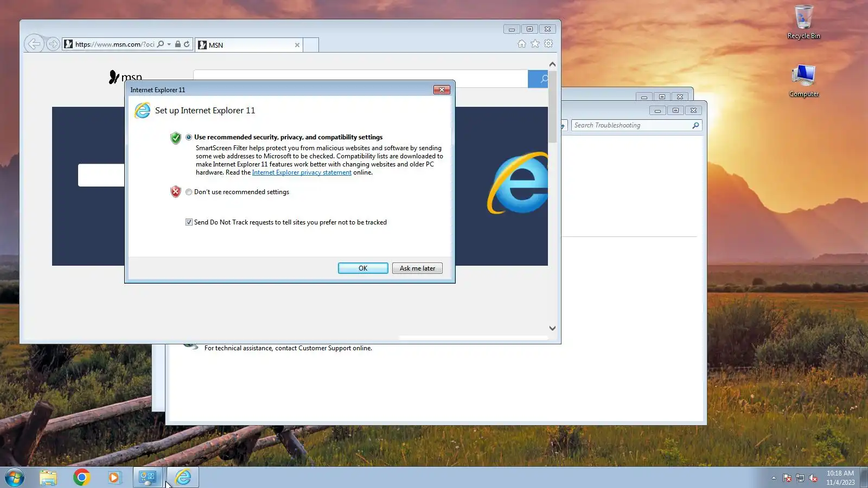Minimize the Troubleshooting window
The width and height of the screenshot is (868, 488).
[658, 111]
